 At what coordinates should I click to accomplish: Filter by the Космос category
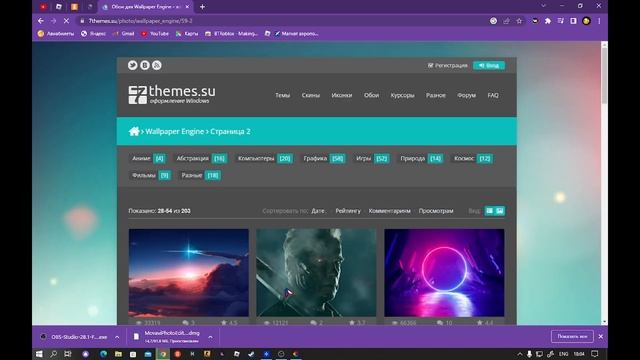point(473,158)
